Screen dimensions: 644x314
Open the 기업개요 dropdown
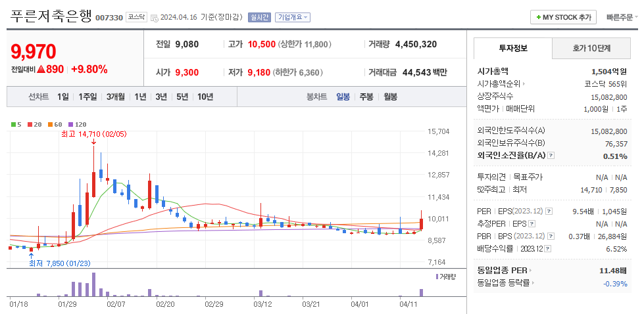pos(293,17)
